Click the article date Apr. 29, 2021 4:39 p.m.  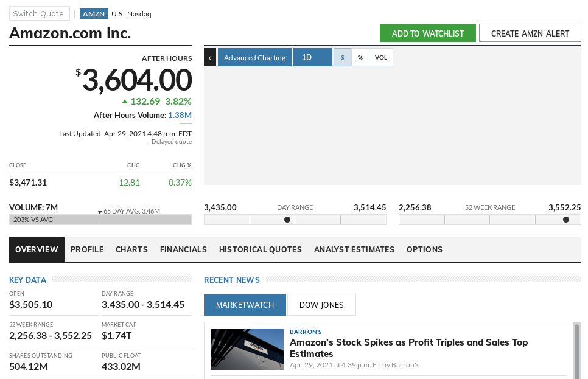click(354, 365)
